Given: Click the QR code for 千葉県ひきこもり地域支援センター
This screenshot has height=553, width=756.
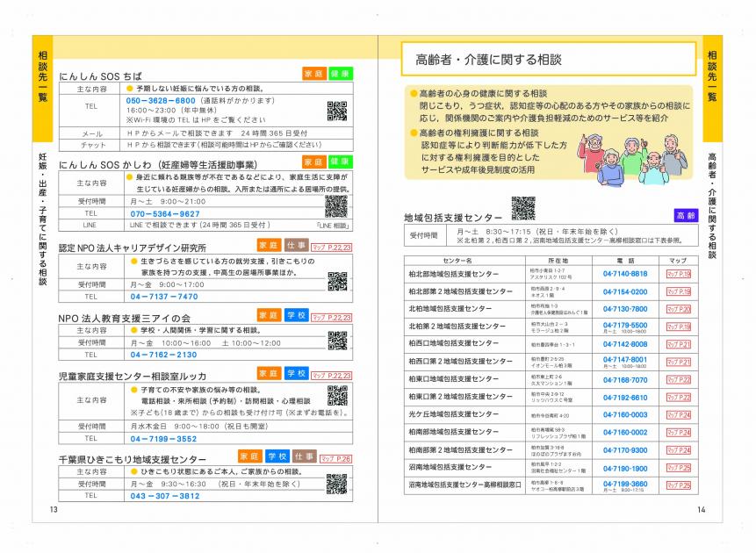Looking at the screenshot, I should tap(336, 484).
